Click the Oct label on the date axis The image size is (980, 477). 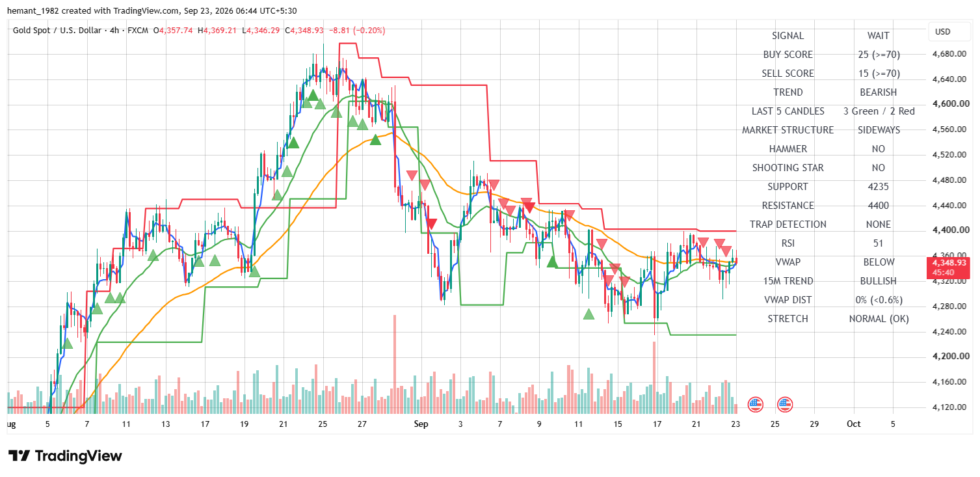point(853,424)
